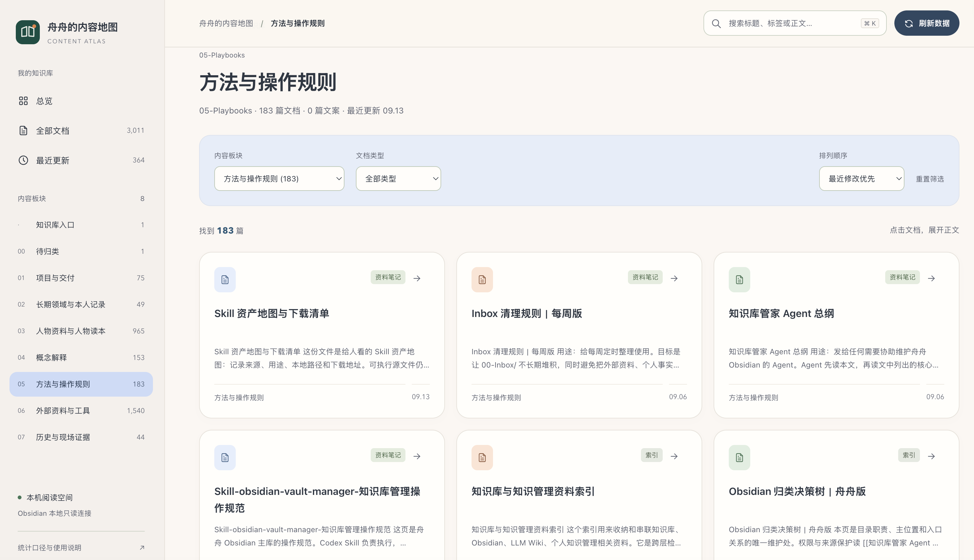Click orange document icon on 知识库与知识管理资料索引 card

click(482, 458)
